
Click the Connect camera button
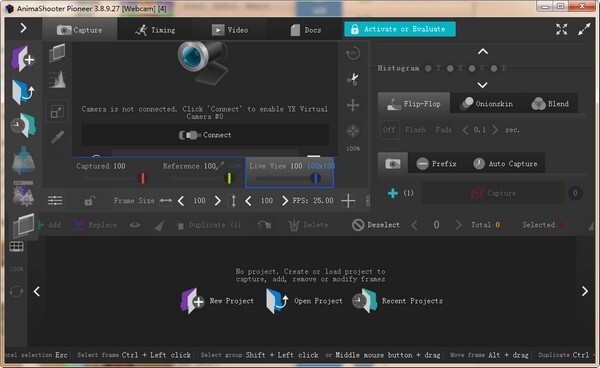click(205, 135)
